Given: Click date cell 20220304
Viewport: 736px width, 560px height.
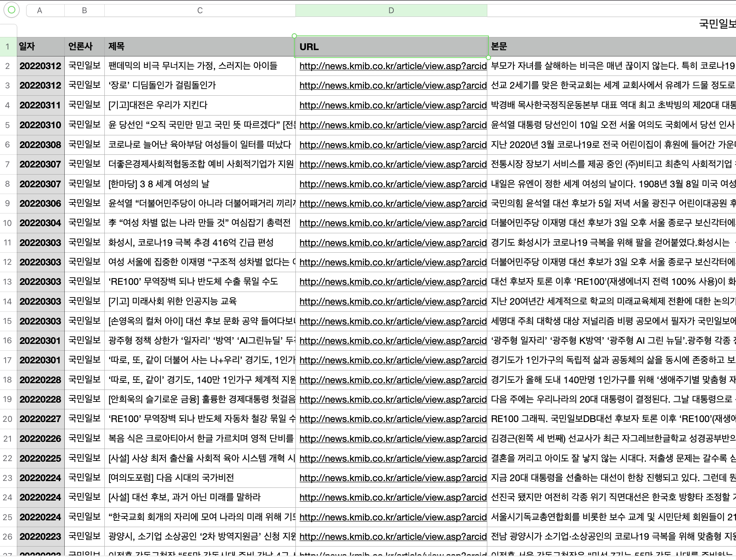Looking at the screenshot, I should point(40,223).
